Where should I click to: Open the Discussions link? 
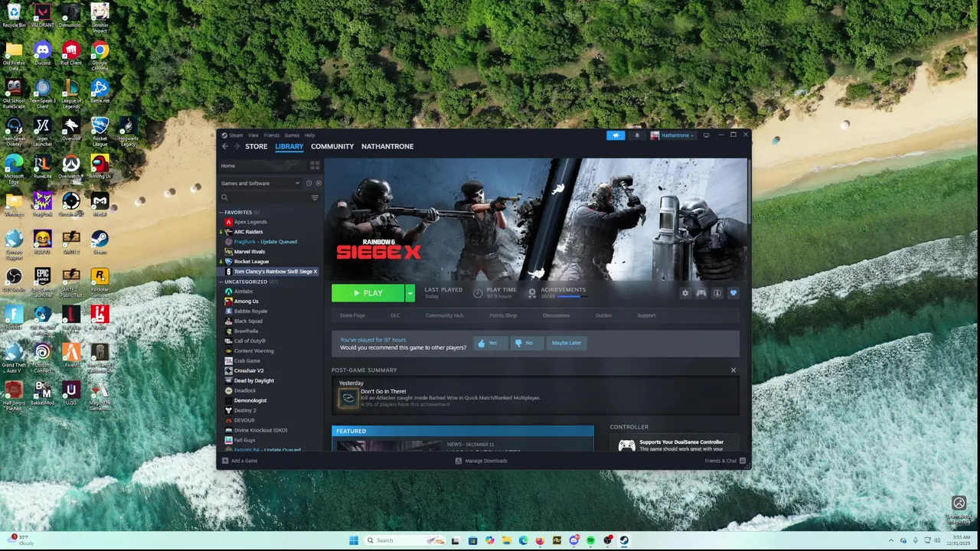(x=557, y=315)
